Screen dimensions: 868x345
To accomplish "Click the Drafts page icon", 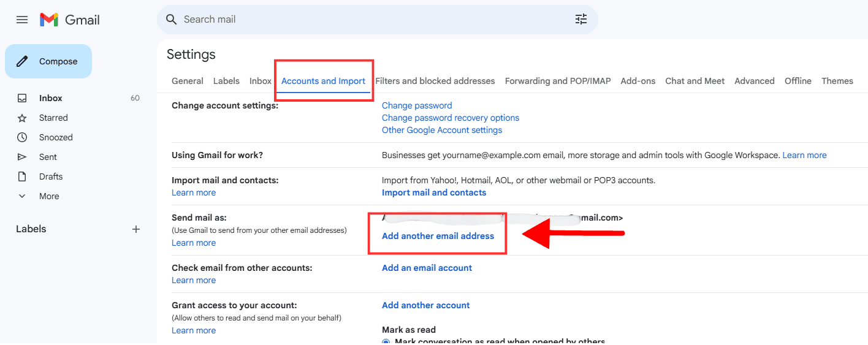I will (x=22, y=176).
